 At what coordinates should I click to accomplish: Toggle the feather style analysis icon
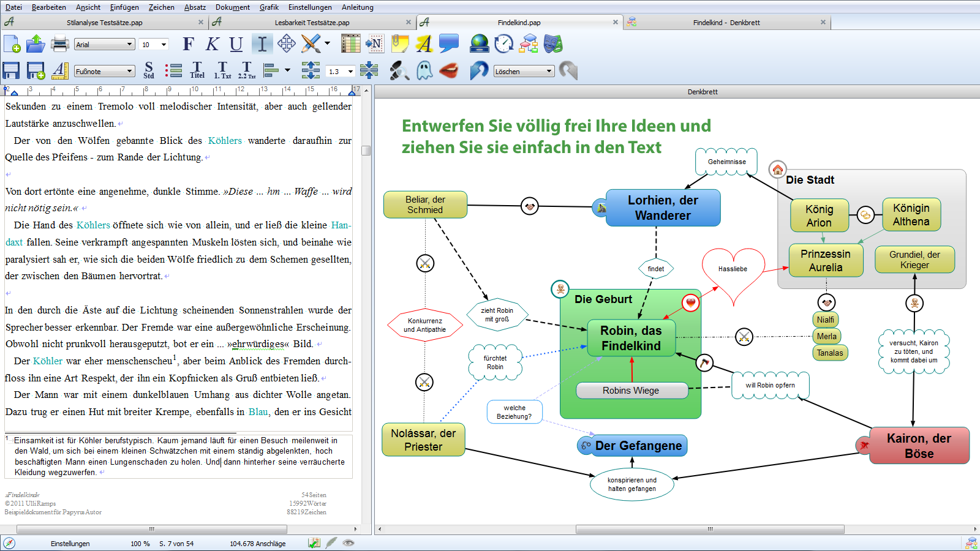click(331, 543)
